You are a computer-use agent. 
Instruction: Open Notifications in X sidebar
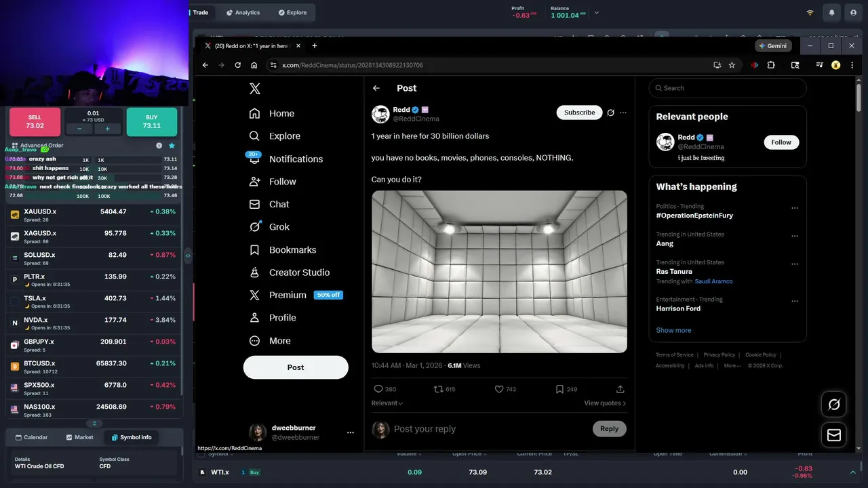285,159
